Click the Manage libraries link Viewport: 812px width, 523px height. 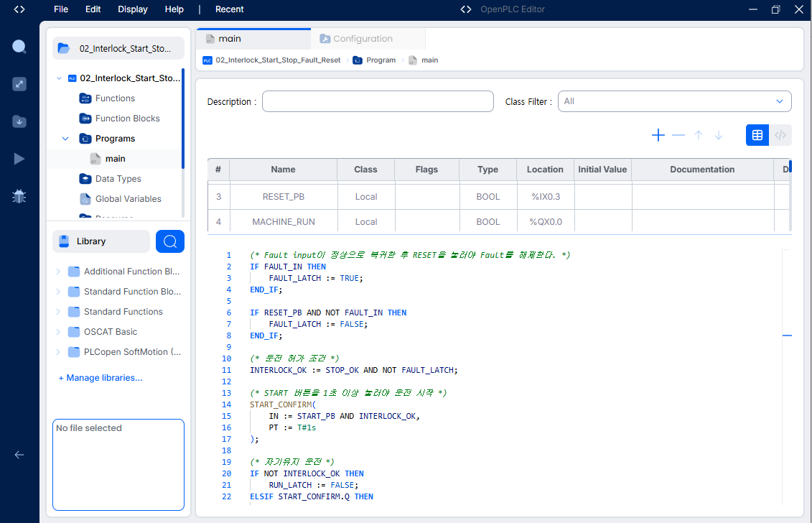(x=101, y=378)
